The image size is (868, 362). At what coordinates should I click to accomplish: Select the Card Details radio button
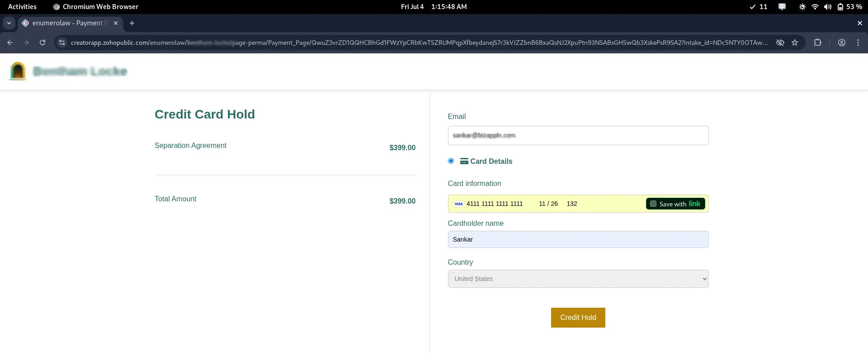(x=451, y=161)
